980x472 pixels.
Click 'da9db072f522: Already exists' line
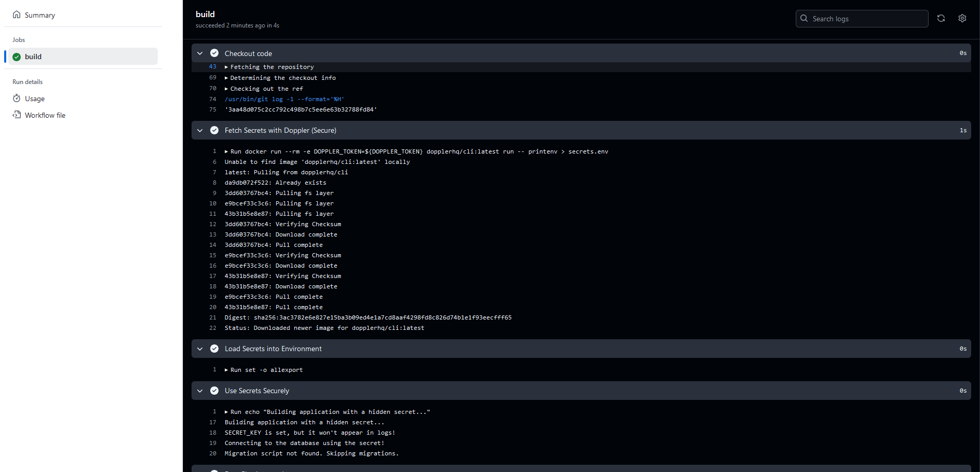[276, 183]
